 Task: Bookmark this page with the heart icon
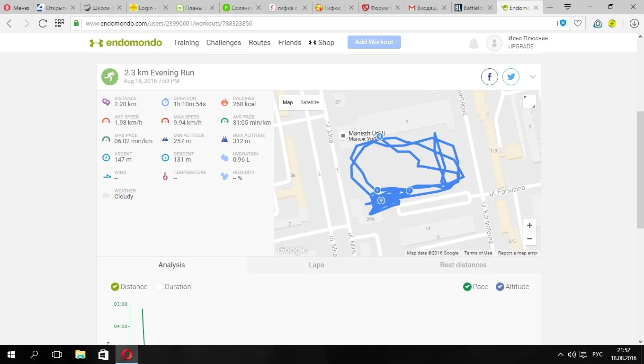coord(578,24)
